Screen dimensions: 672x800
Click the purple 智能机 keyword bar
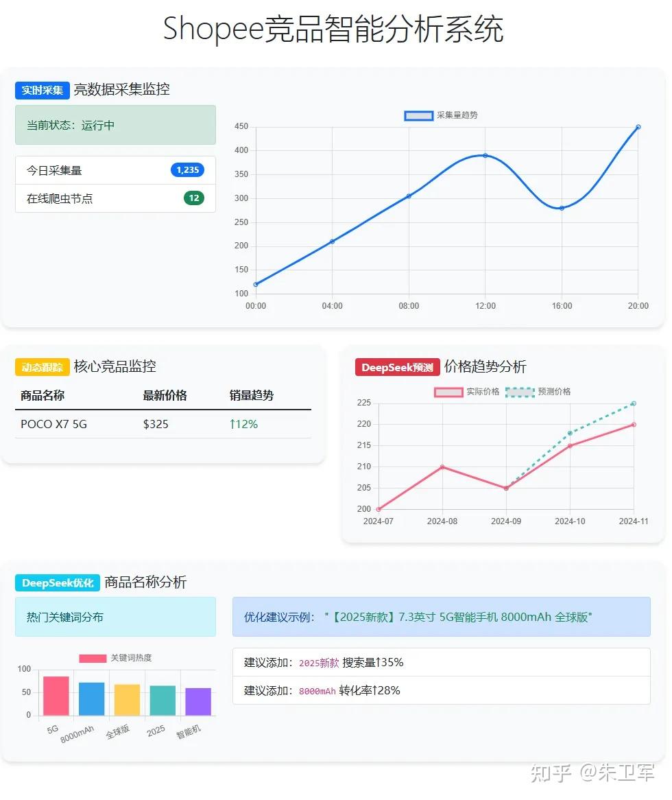tap(198, 701)
